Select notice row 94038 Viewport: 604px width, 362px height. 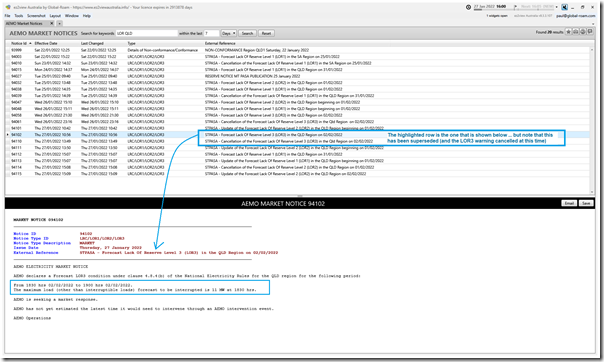coord(297,89)
